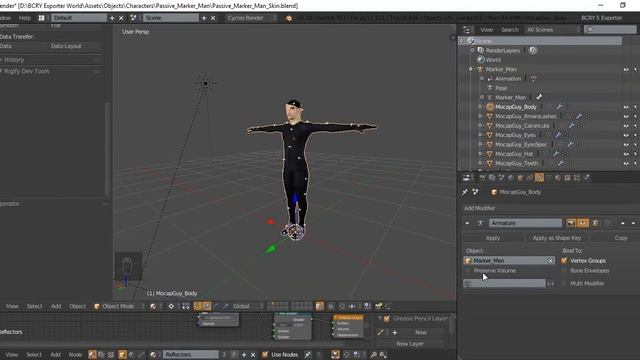640x360 pixels.
Task: Open the Particles properties tab
Action: [577, 178]
